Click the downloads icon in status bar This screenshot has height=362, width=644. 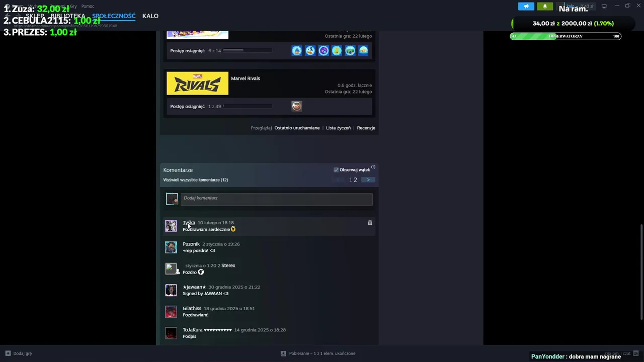coord(283,353)
